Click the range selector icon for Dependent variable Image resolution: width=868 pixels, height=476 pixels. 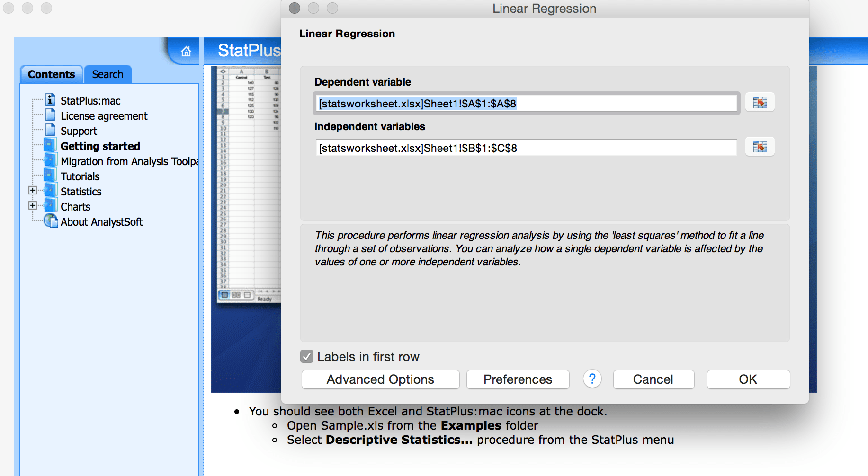760,102
